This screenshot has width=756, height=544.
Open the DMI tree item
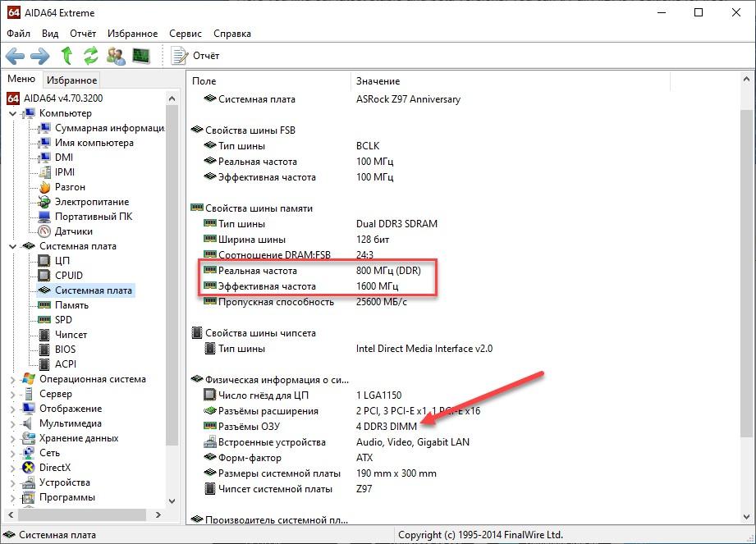click(x=64, y=158)
